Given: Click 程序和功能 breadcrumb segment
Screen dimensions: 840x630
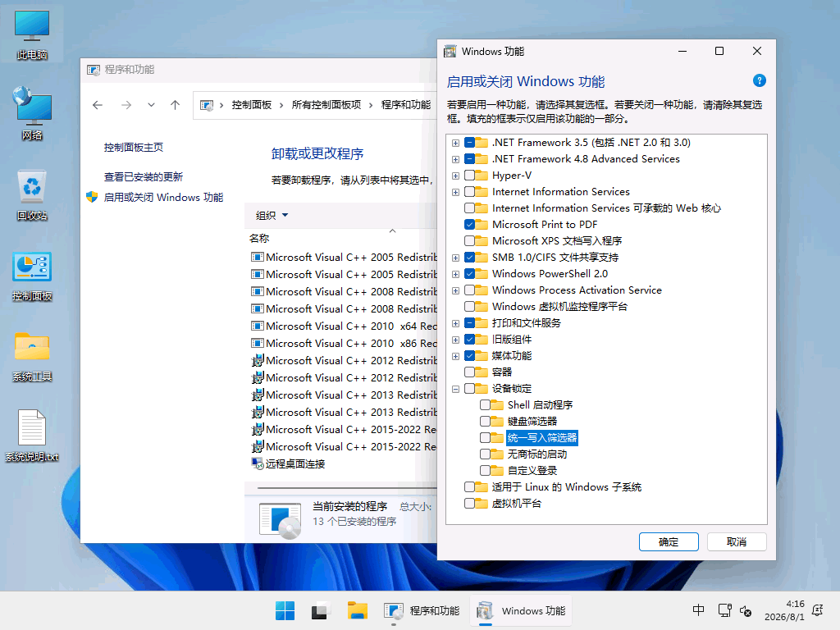Looking at the screenshot, I should pos(406,105).
